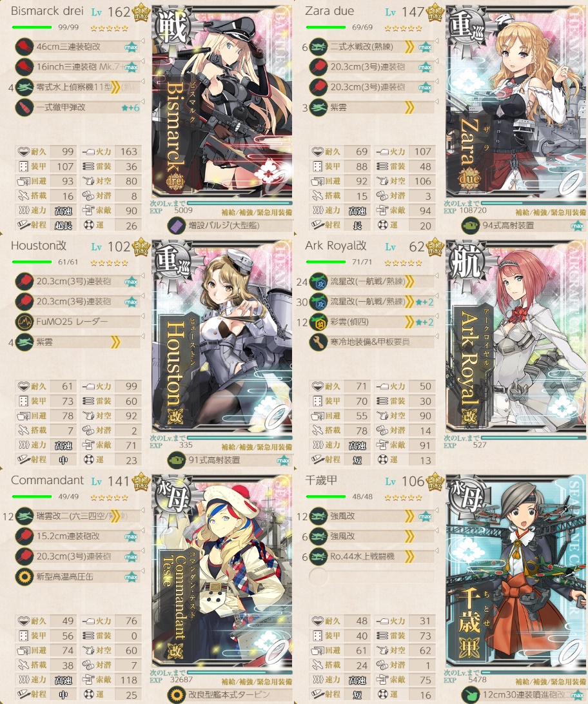Open Bismarck drei's 16inch Mk.7 gun slot
Screen dimensions: 588x704
pos(78,67)
